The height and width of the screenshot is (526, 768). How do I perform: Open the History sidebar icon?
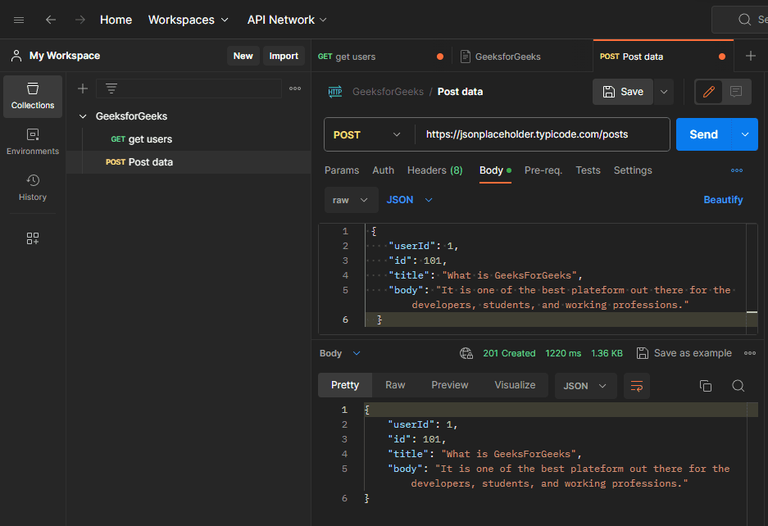point(33,187)
